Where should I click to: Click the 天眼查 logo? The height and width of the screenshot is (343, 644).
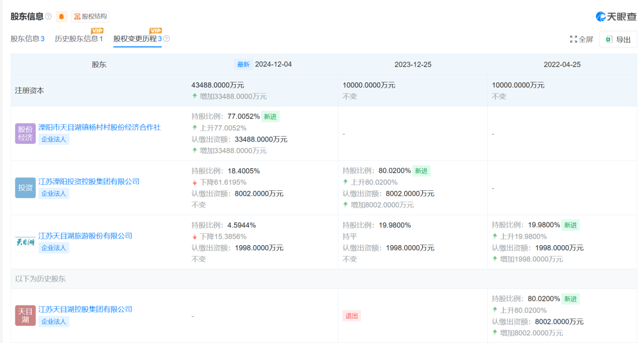coord(616,17)
